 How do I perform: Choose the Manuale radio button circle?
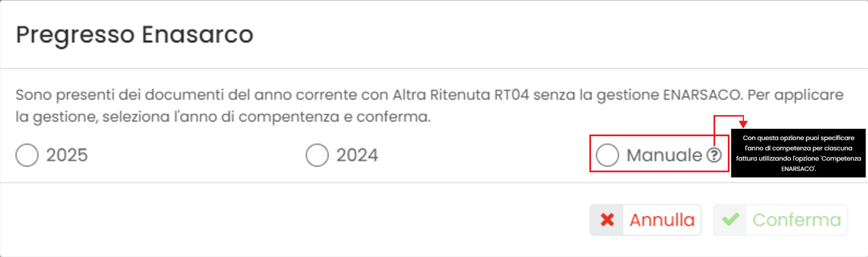(x=607, y=155)
